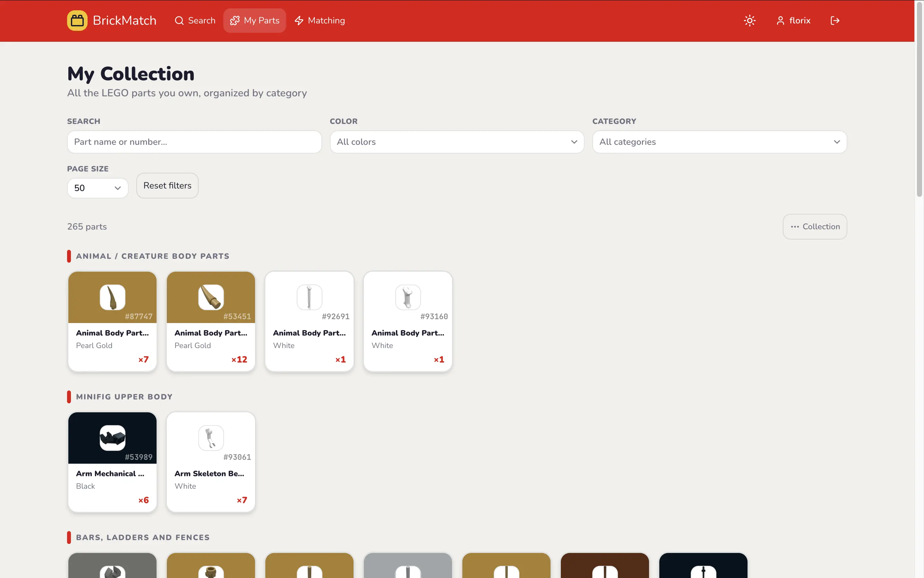Click the Arm Mechanical card title
The image size is (924, 578).
pyautogui.click(x=110, y=474)
